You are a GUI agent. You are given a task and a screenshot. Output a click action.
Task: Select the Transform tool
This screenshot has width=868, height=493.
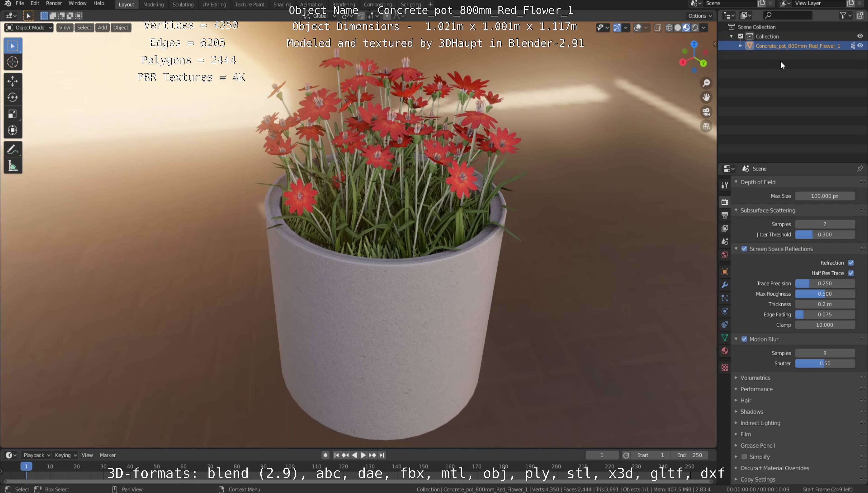pyautogui.click(x=12, y=130)
